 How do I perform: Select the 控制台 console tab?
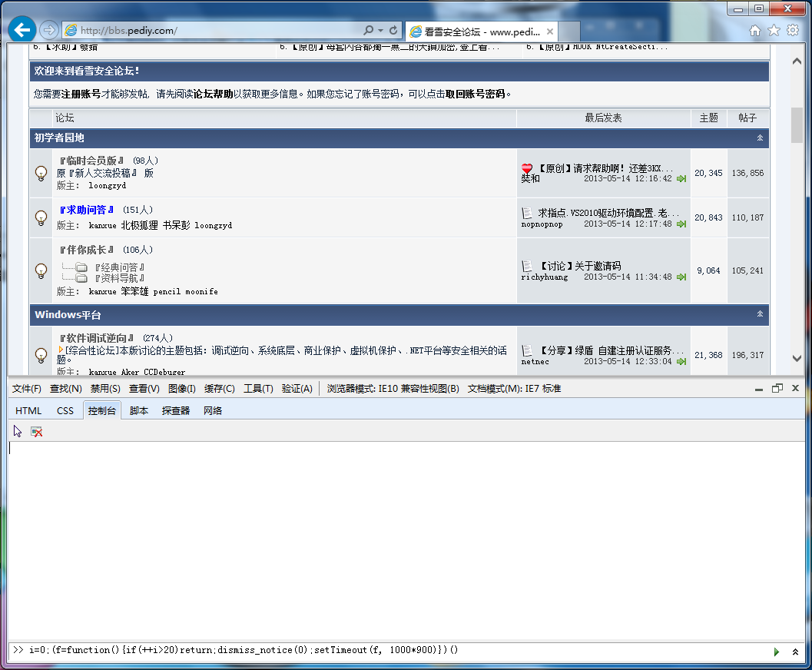pos(102,410)
